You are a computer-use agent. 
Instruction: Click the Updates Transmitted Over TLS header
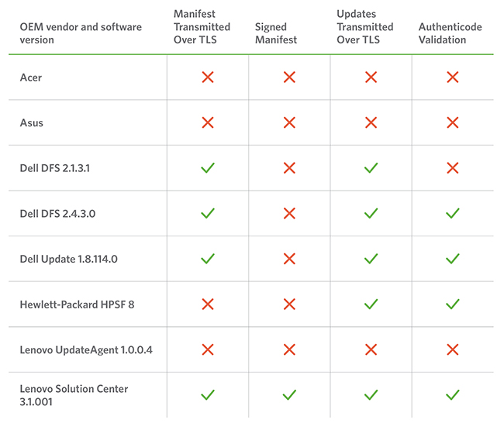point(365,26)
